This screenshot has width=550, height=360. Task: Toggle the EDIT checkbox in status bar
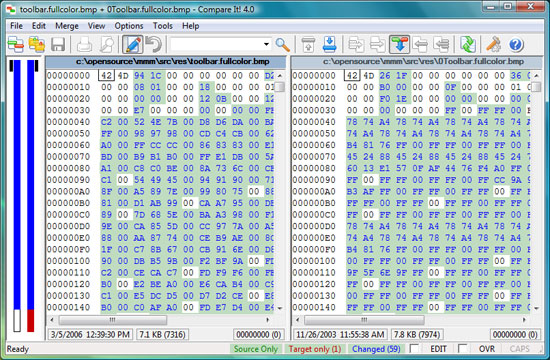pos(414,348)
